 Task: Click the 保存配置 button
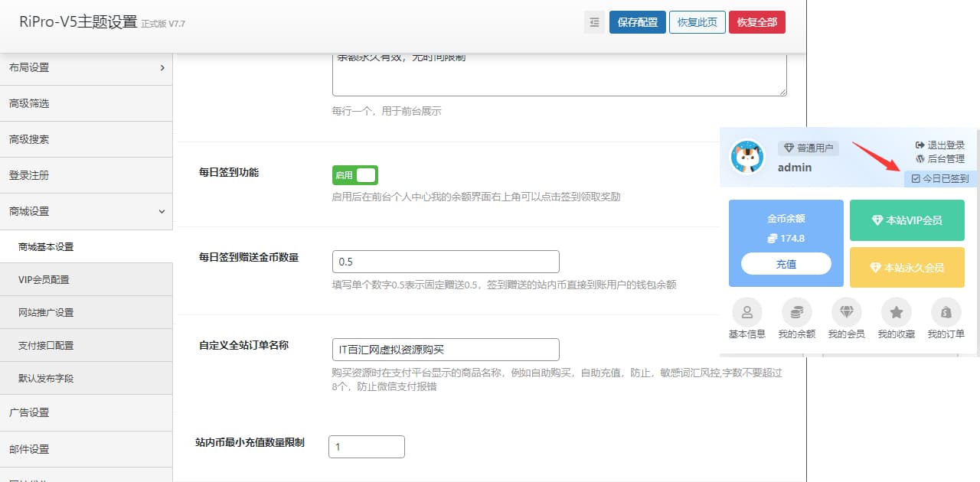coord(636,22)
